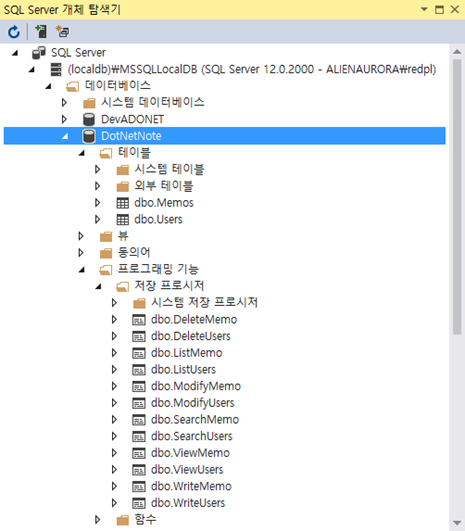Click the DevADONET database cylinder icon
Viewport: 465px width, 531px height.
(x=89, y=119)
